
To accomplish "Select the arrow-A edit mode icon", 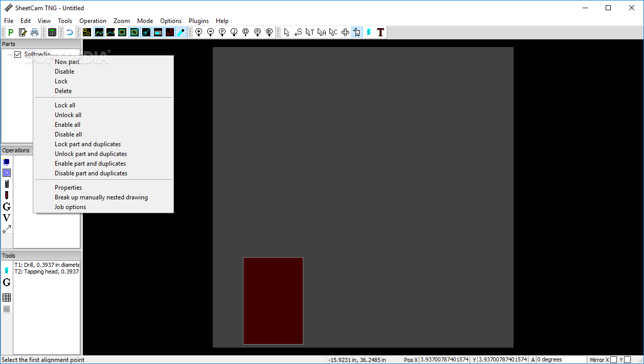I will (x=321, y=32).
